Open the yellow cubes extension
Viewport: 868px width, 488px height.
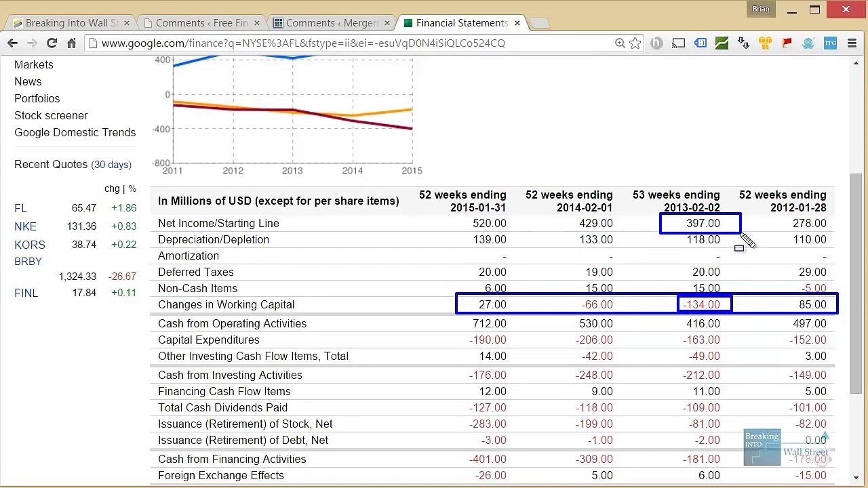click(x=765, y=43)
